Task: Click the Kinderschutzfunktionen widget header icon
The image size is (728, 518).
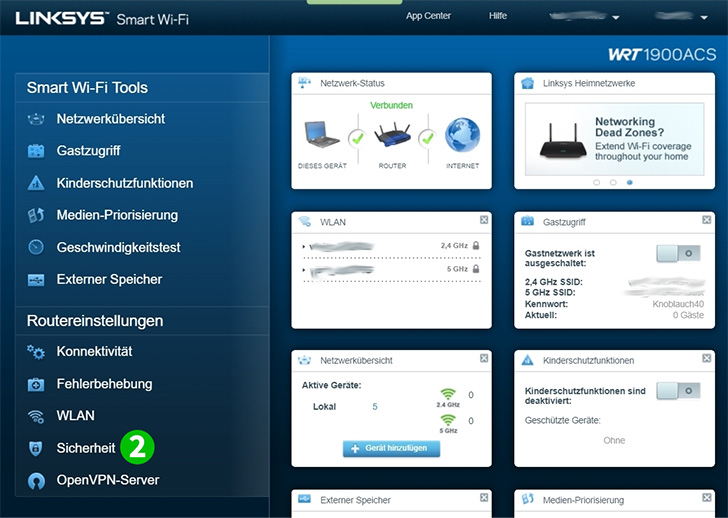Action: click(x=527, y=360)
